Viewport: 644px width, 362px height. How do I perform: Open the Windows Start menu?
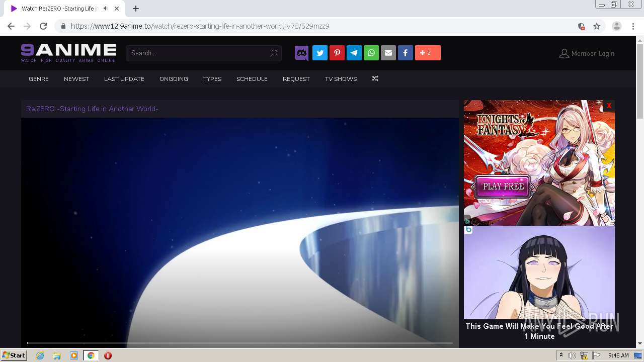click(14, 355)
